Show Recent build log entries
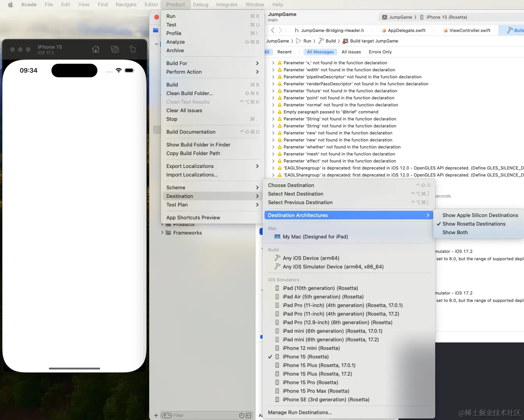 pos(284,52)
